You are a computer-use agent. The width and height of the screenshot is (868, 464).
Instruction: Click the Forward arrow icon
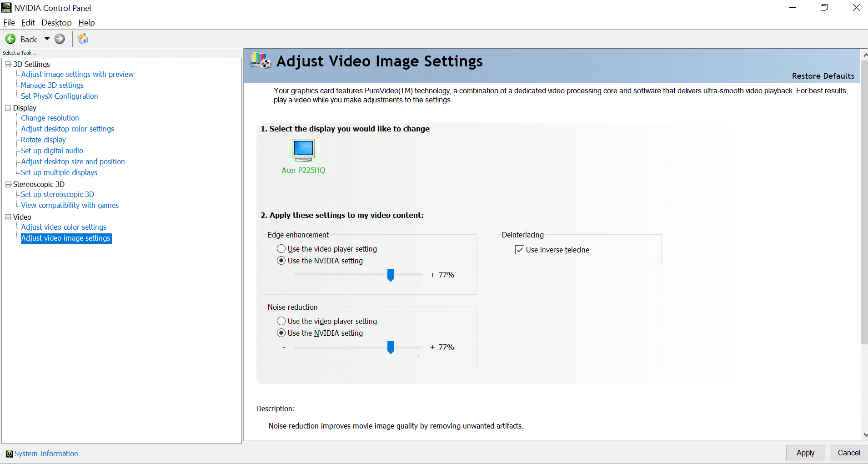pos(60,39)
